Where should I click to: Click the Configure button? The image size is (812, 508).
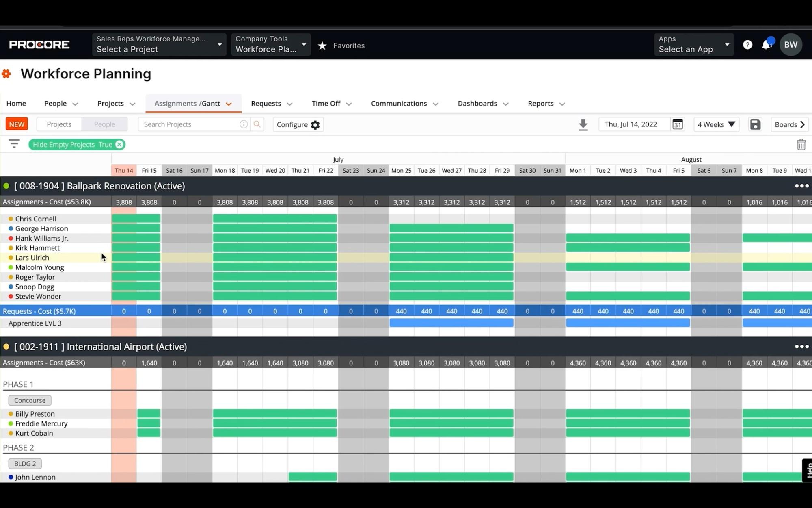click(x=298, y=124)
